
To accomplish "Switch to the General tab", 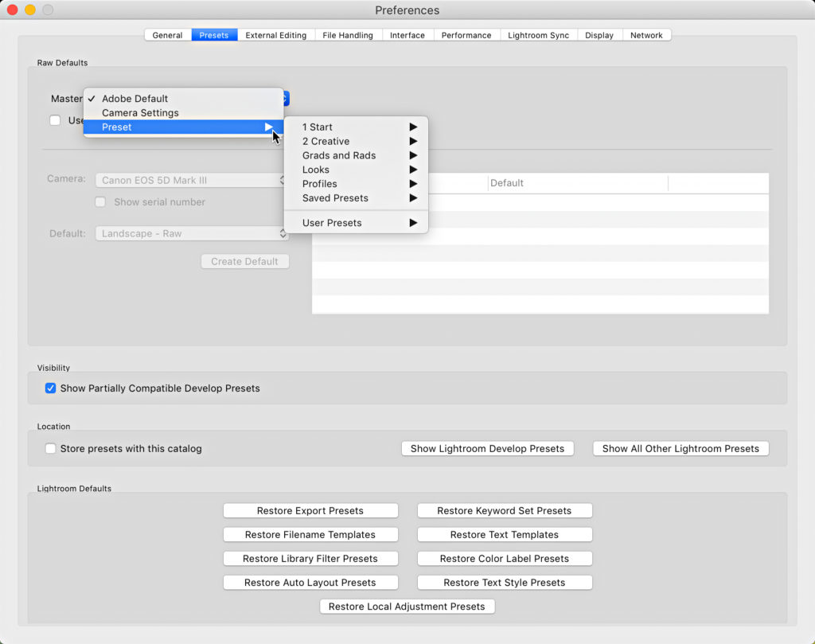I will coord(167,35).
